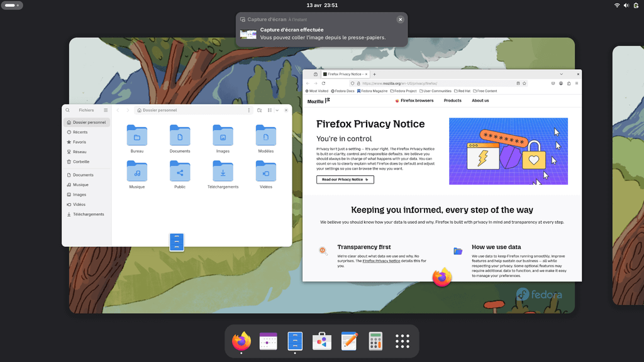Screen dimensions: 644x362
Task: Select the Public folder
Action: (180, 171)
